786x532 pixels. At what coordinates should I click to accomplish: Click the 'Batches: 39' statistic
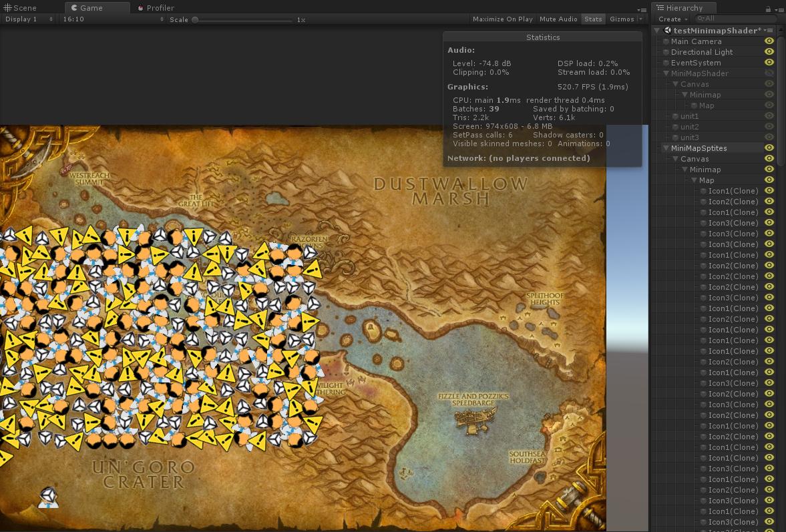(475, 109)
